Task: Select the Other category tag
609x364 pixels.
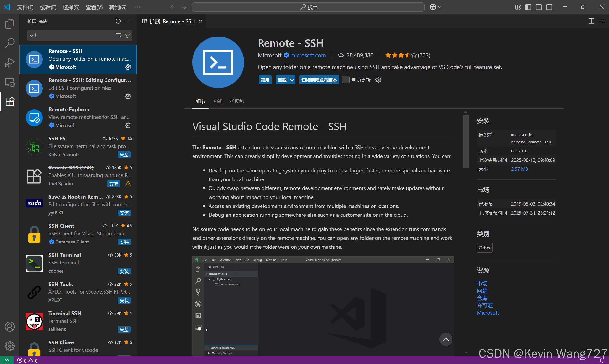Action: point(484,248)
